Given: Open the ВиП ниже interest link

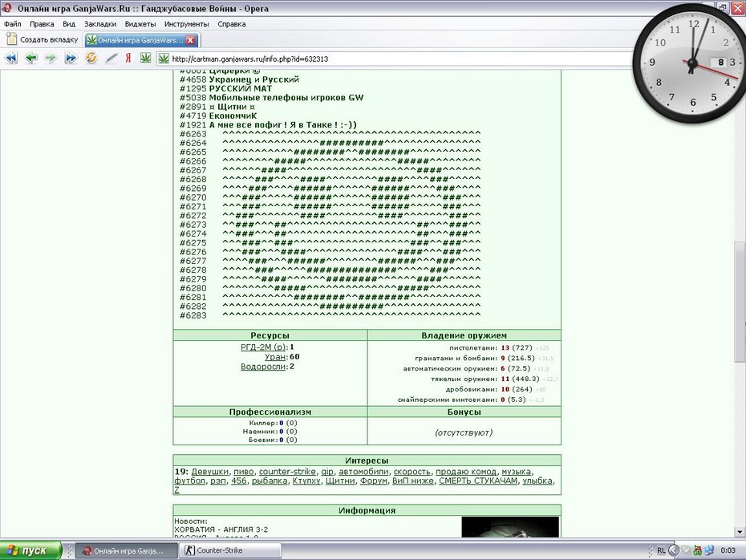Looking at the screenshot, I should tap(413, 481).
